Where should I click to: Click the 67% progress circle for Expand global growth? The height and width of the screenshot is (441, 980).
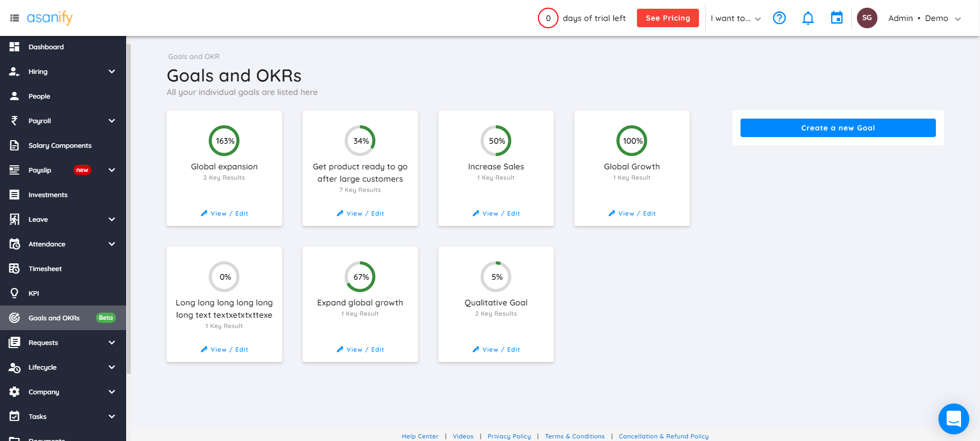(360, 277)
